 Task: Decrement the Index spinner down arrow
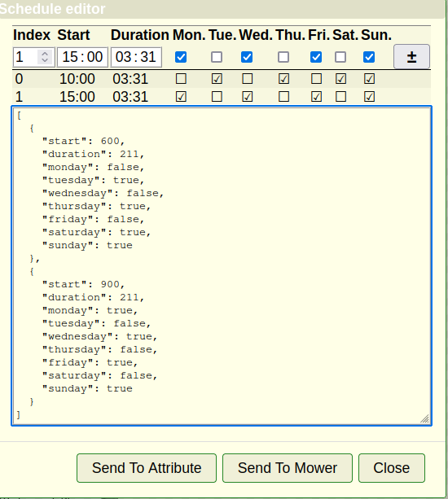(45, 60)
